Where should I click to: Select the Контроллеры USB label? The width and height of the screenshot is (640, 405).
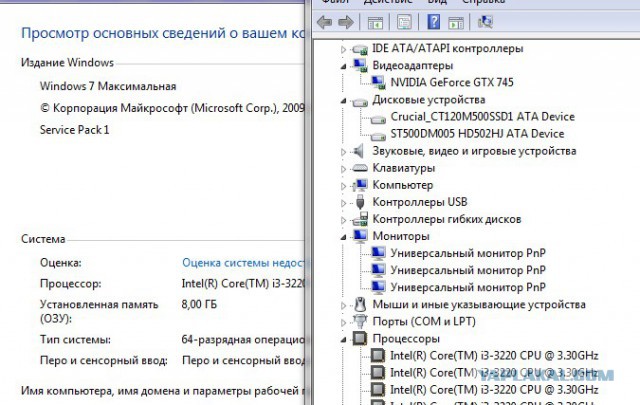(420, 202)
